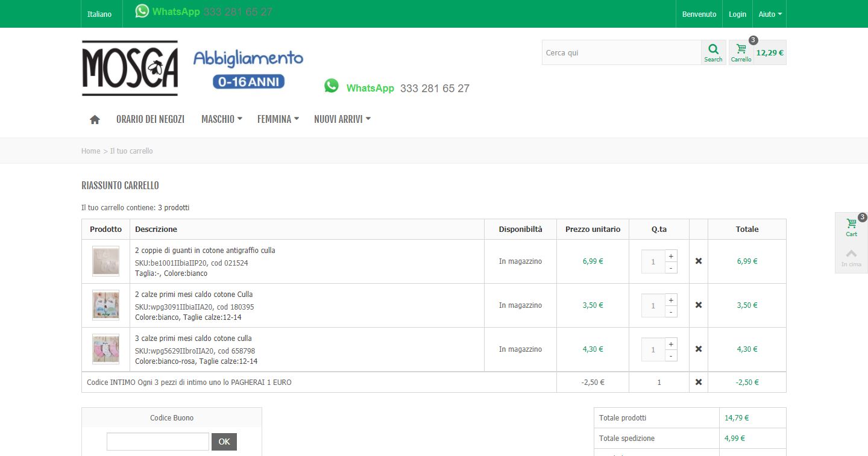The height and width of the screenshot is (456, 868).
Task: Decrease quantity of 2 calze primi mesi
Action: tap(671, 311)
